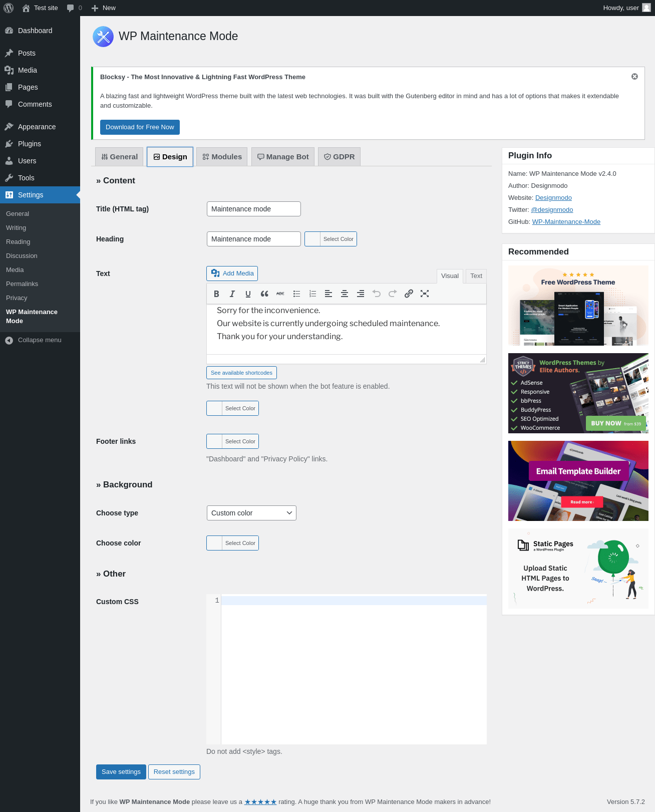Switch editor to Text mode
Viewport: 655px width, 812px height.
point(476,276)
